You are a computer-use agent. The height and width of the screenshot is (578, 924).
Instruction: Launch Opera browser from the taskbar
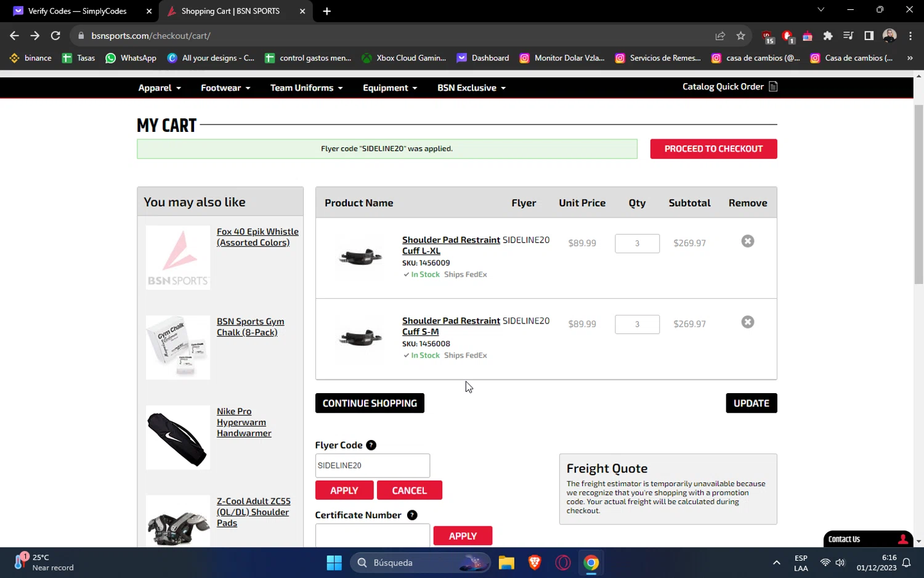click(x=563, y=563)
